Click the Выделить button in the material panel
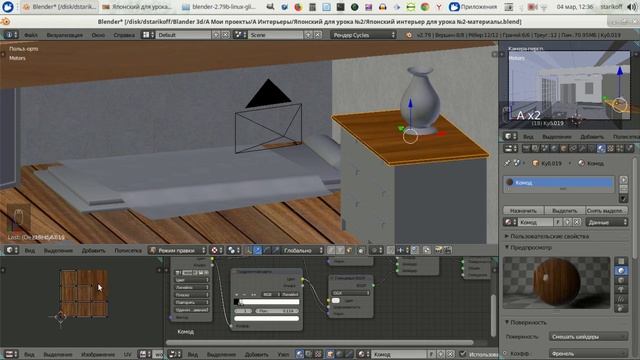The height and width of the screenshot is (360, 640). tap(564, 210)
